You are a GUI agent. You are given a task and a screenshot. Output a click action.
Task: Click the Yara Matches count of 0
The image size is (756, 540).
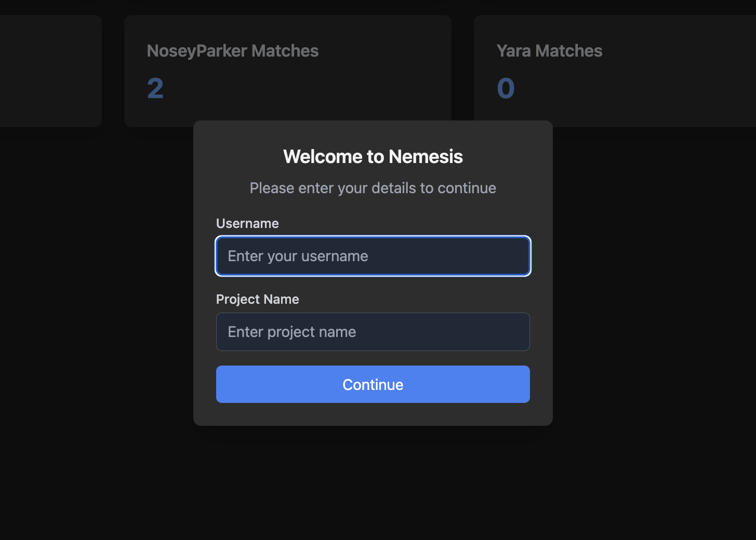506,88
